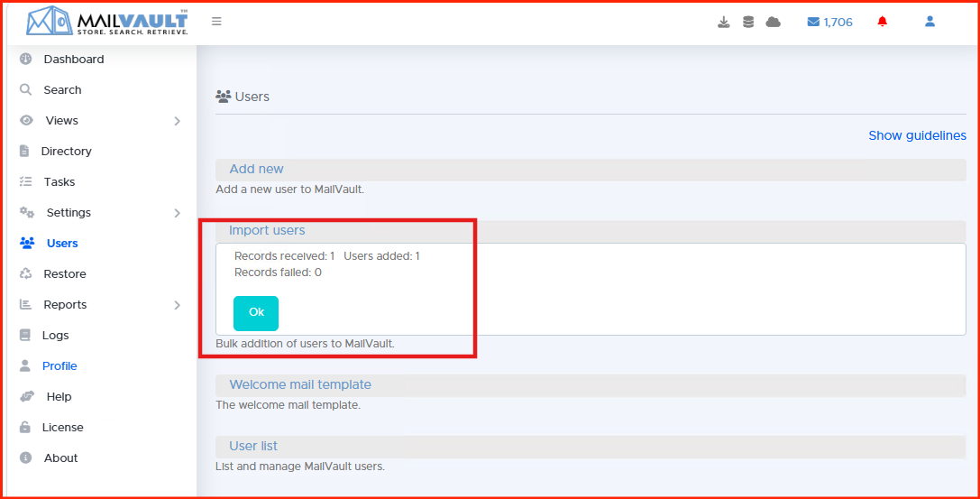Click the Search magnifier icon in sidebar

[x=25, y=89]
